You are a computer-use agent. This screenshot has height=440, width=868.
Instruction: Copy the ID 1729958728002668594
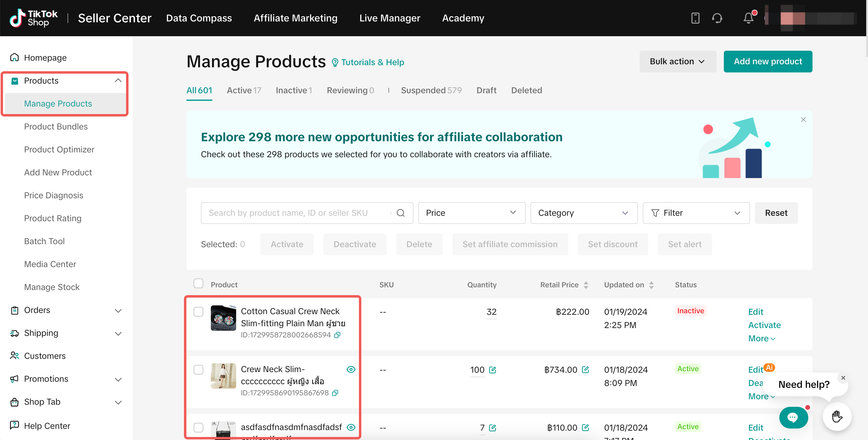(337, 335)
